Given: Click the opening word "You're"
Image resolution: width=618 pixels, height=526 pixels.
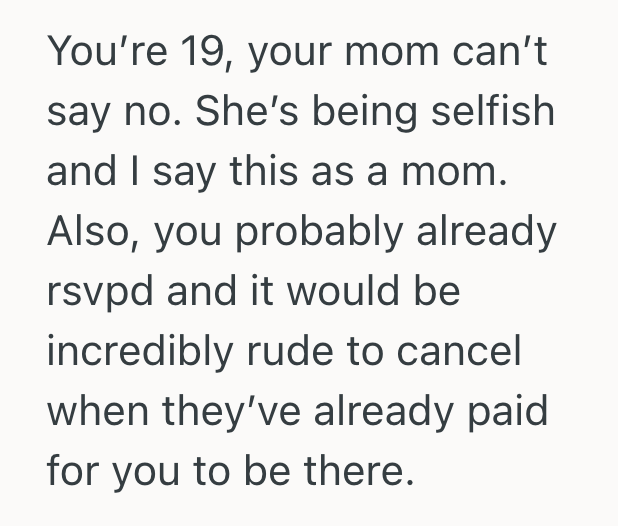Looking at the screenshot, I should [95, 52].
